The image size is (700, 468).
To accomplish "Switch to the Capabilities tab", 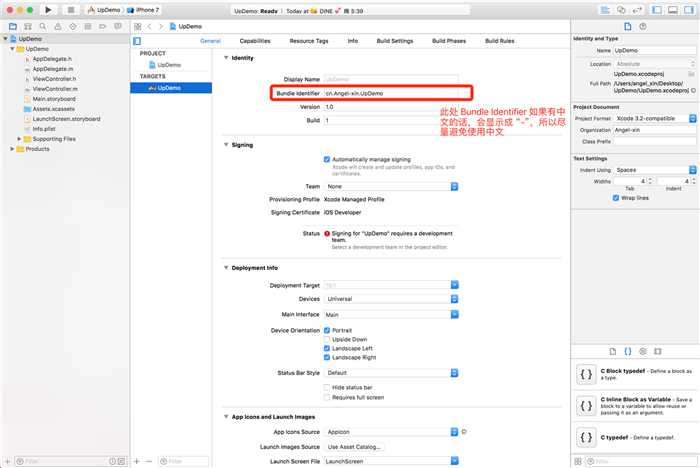I will (255, 41).
